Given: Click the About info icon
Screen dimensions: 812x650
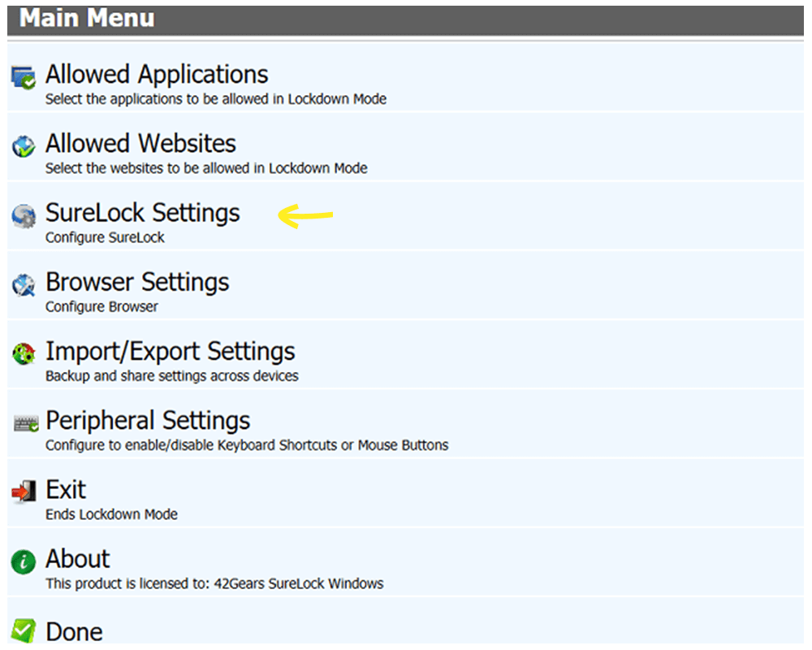Looking at the screenshot, I should (x=24, y=562).
